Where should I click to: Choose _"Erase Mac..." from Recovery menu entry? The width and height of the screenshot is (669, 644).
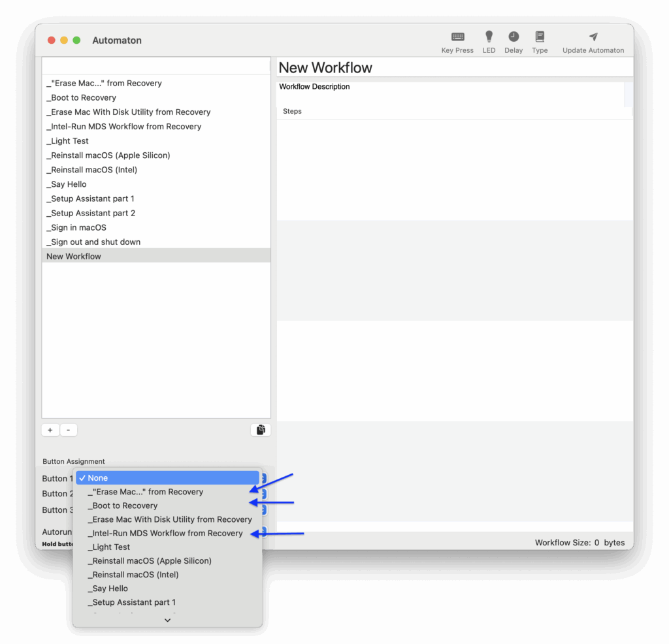(x=168, y=492)
